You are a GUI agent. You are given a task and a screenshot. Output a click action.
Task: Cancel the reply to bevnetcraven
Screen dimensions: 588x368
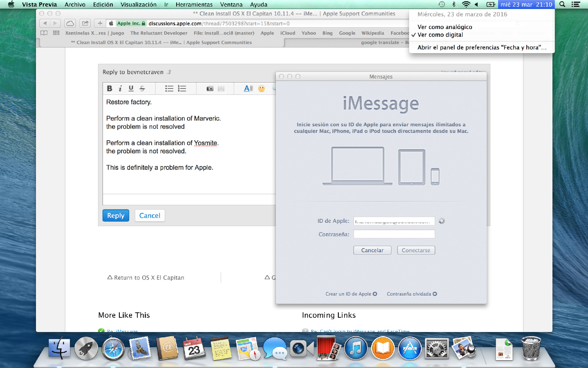click(150, 215)
